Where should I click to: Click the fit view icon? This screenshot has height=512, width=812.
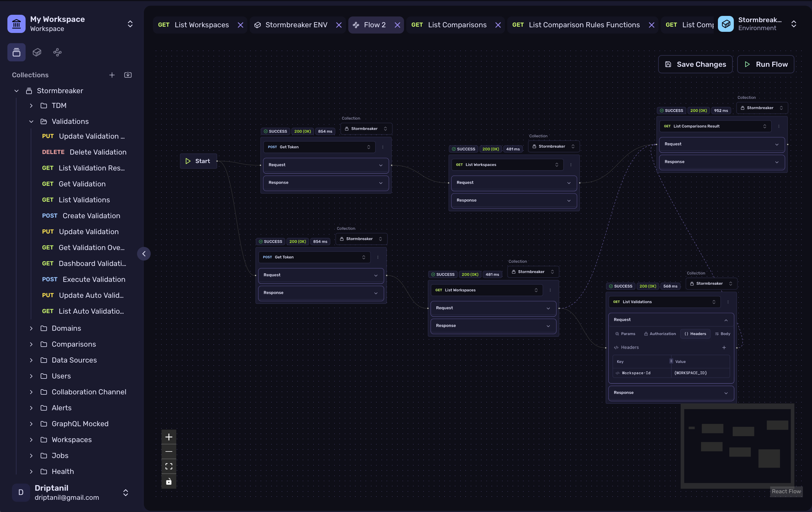169,467
